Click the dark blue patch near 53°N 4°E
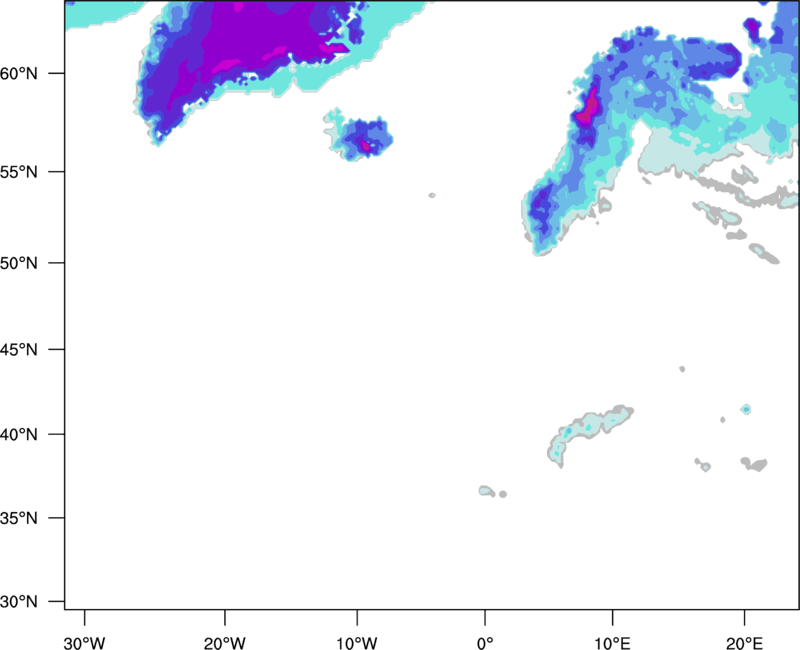The width and height of the screenshot is (800, 650). [x=541, y=209]
